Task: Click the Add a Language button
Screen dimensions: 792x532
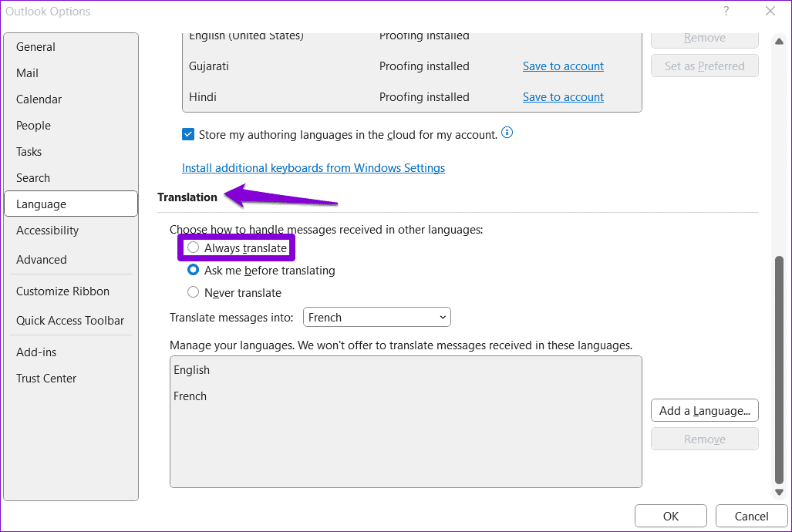Action: (x=705, y=411)
